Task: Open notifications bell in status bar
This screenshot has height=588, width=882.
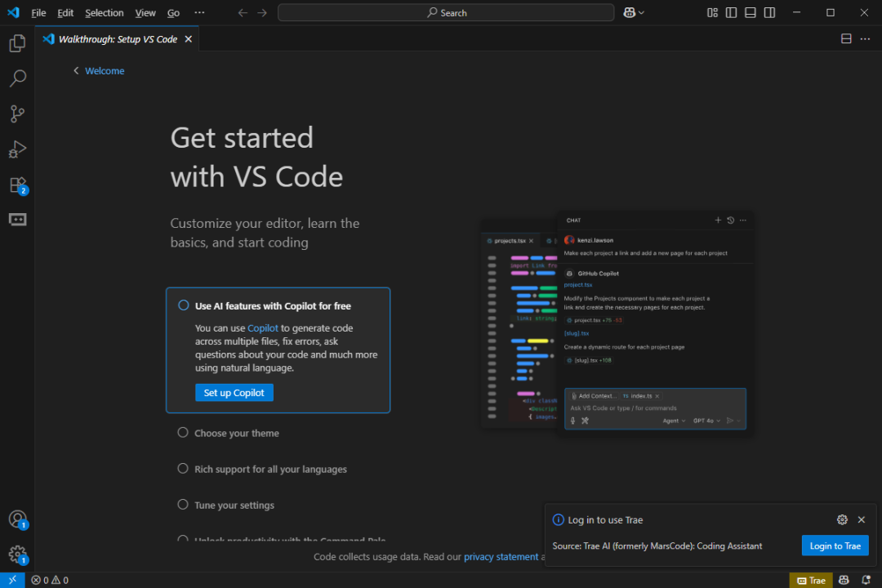Action: click(866, 580)
